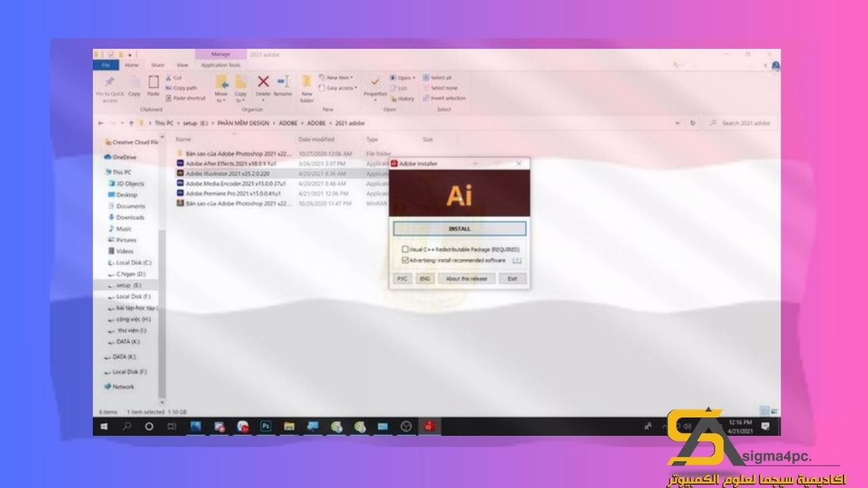The height and width of the screenshot is (488, 868).
Task: Open the ribbon Open dropdown
Action: pos(403,78)
